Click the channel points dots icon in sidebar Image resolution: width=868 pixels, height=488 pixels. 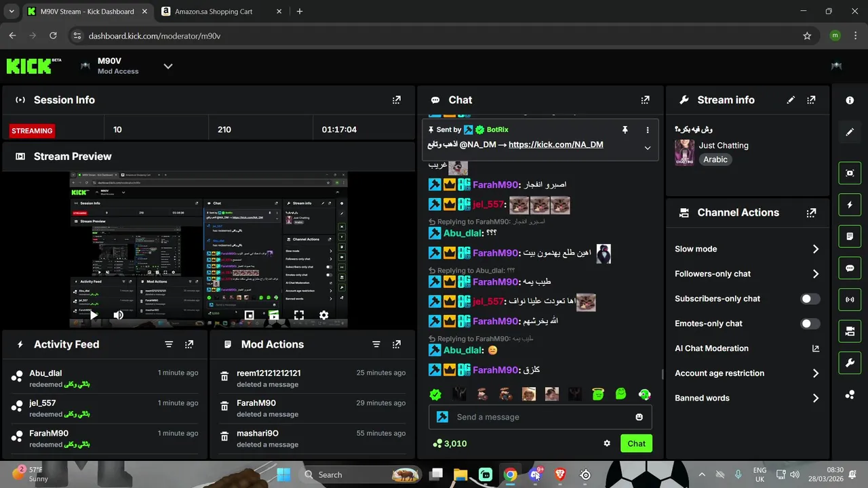click(x=850, y=394)
